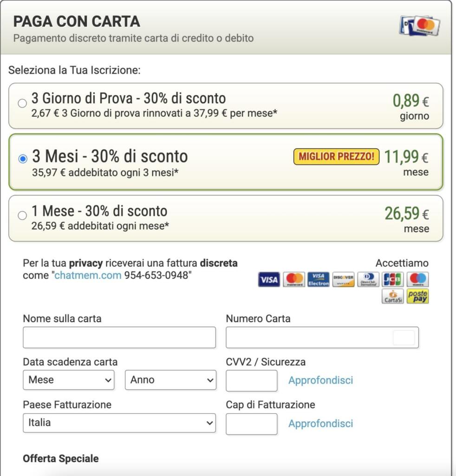
Task: Open the Mese expiry month dropdown
Action: pos(69,380)
